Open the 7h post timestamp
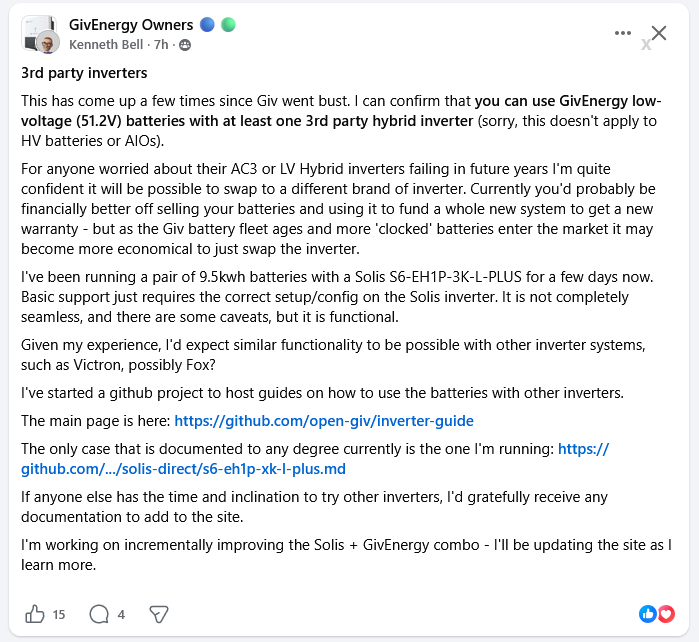699x642 pixels. (161, 45)
